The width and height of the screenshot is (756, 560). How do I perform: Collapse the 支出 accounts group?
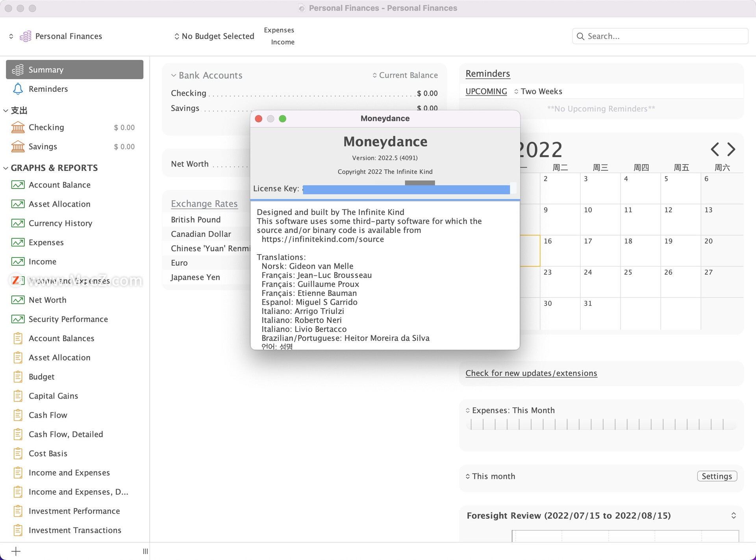6,111
